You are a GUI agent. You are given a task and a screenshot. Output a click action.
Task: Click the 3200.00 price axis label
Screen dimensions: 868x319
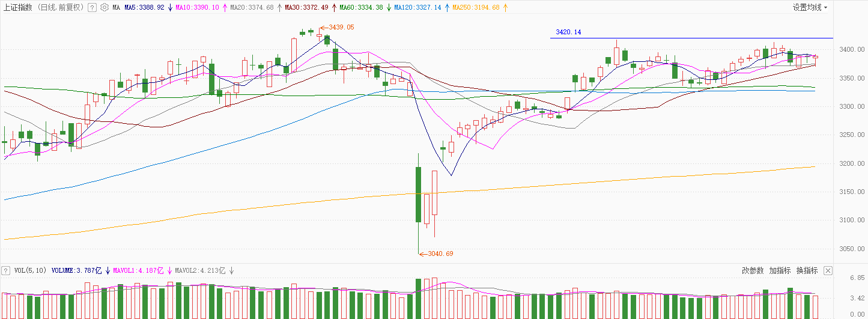tap(851, 163)
